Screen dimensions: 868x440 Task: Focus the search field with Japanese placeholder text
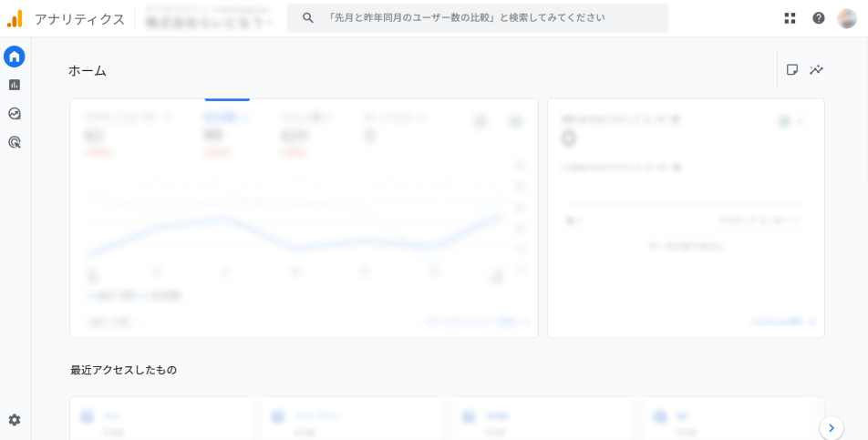click(492, 18)
